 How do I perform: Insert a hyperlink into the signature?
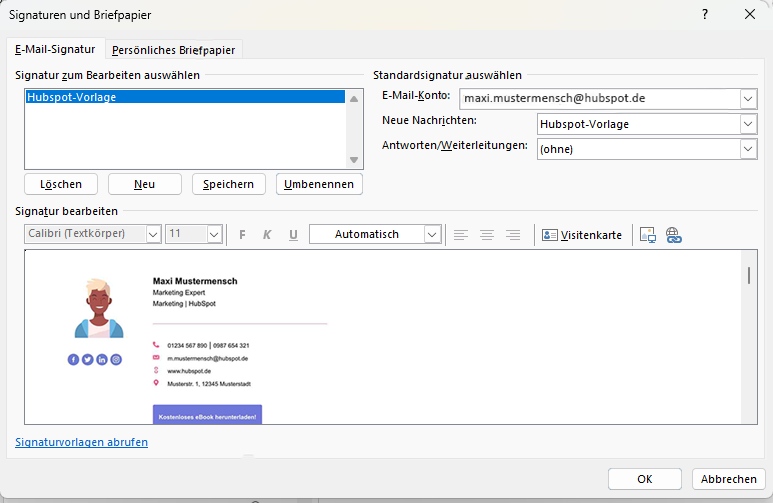[x=673, y=235]
